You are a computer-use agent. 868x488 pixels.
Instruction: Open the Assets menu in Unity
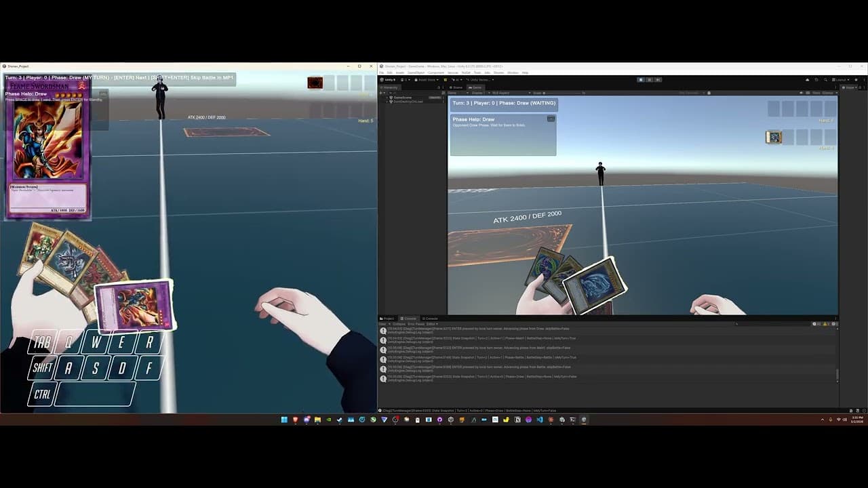point(400,73)
